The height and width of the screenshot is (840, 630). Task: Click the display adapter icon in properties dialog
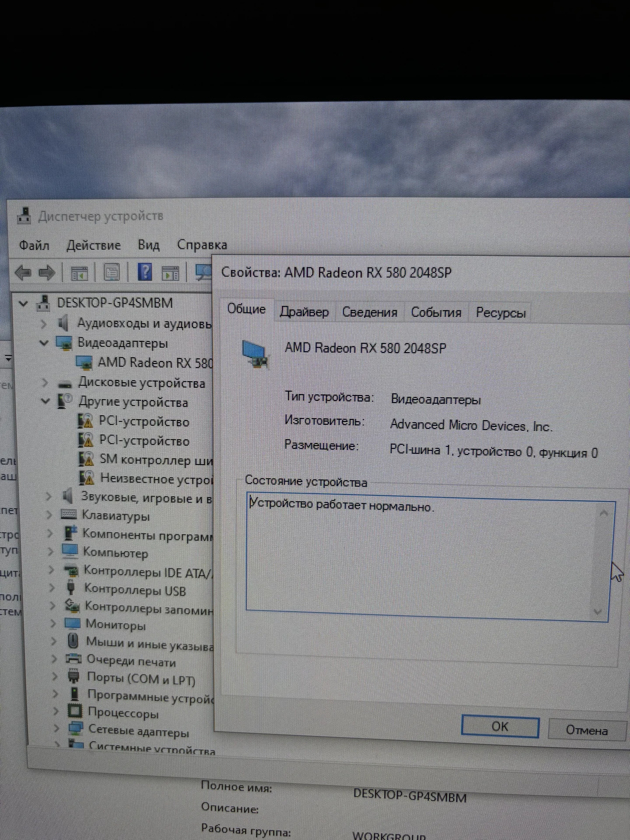coord(255,354)
